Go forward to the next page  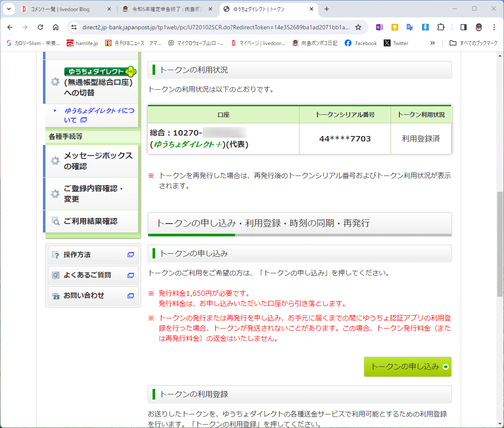coord(25,27)
